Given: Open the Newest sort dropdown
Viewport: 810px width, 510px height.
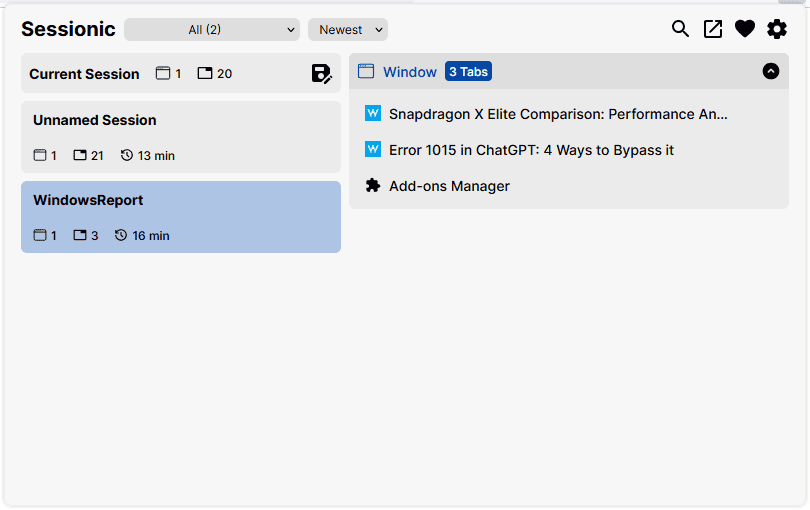Looking at the screenshot, I should click(348, 29).
